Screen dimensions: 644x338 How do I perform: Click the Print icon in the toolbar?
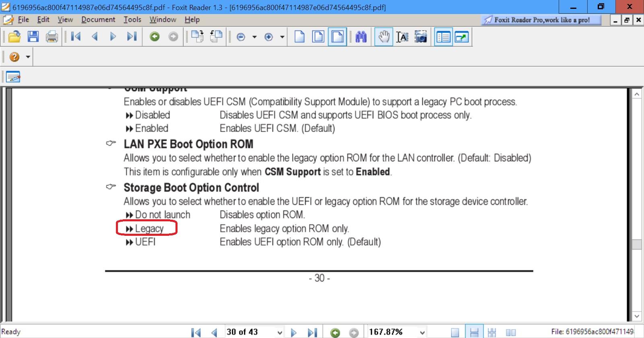coord(52,37)
